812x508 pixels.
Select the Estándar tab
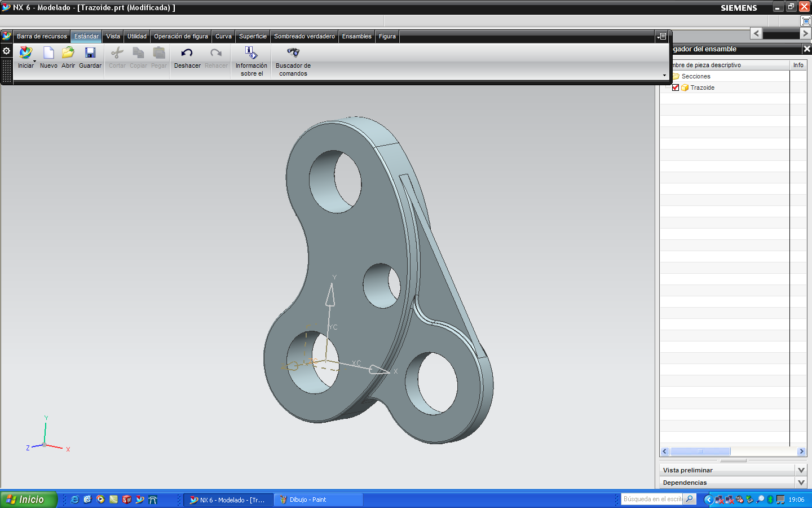point(86,36)
